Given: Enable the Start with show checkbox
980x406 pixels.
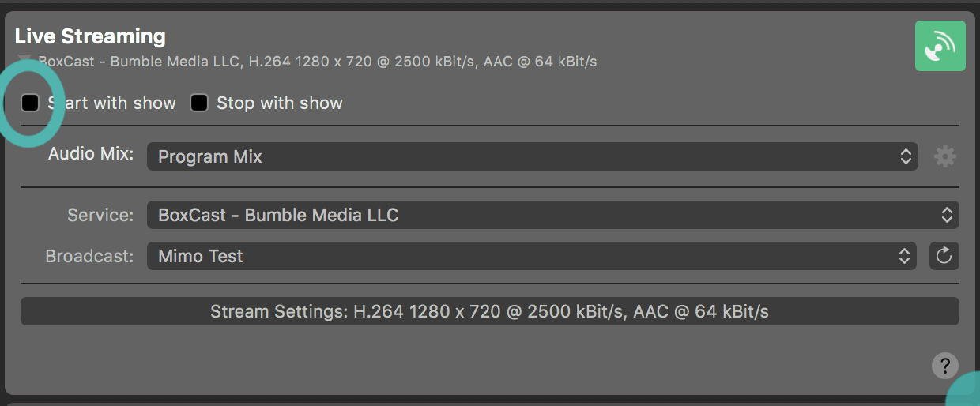Looking at the screenshot, I should pos(30,103).
